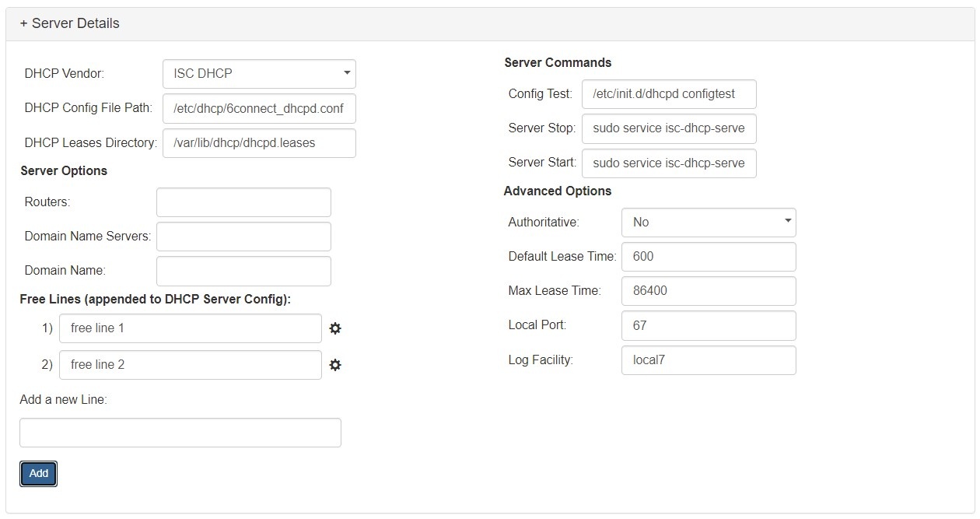Image resolution: width=980 pixels, height=519 pixels.
Task: Open the DHCP Vendor dropdown
Action: click(x=259, y=74)
